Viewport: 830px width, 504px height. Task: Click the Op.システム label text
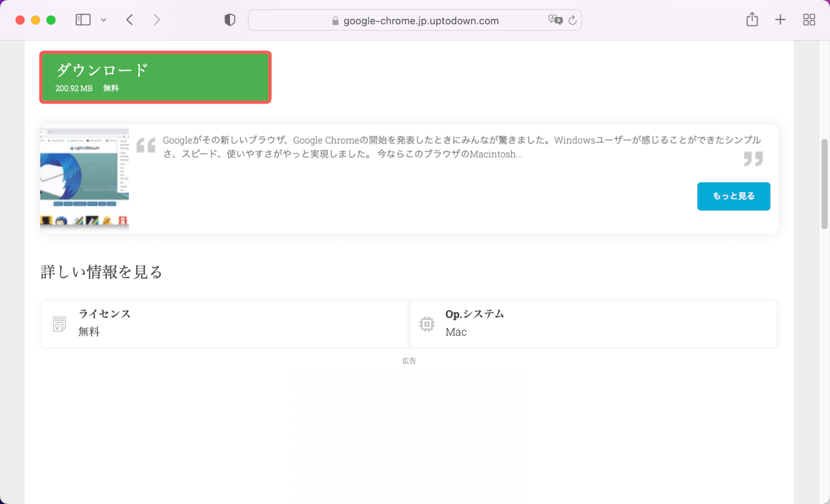475,314
